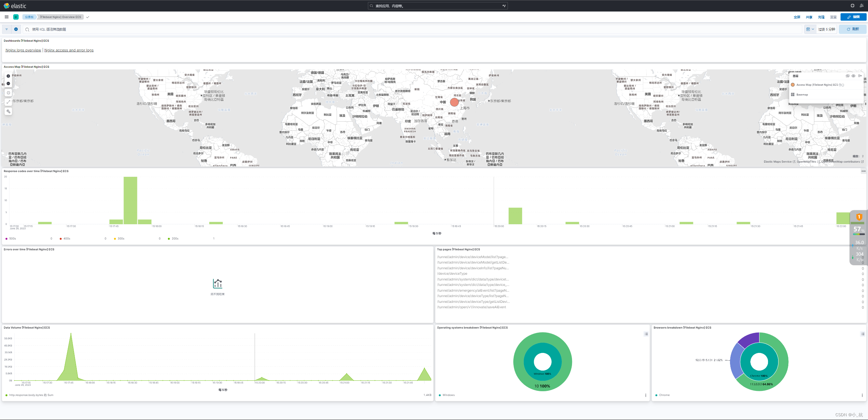Click the 刷新 refresh button
Viewport: 868px width, 420px height.
(853, 29)
